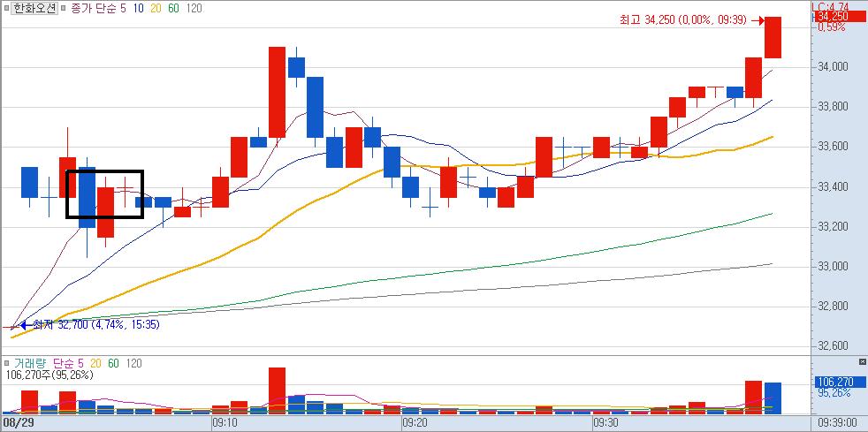Close the volume panel with its X icon
This screenshot has width=868, height=432.
(x=863, y=361)
